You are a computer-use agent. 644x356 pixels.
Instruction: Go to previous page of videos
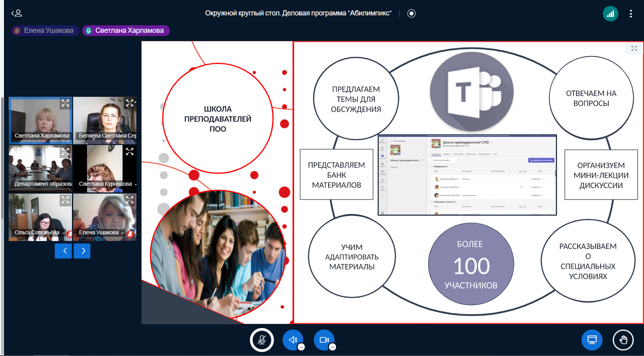pyautogui.click(x=63, y=251)
